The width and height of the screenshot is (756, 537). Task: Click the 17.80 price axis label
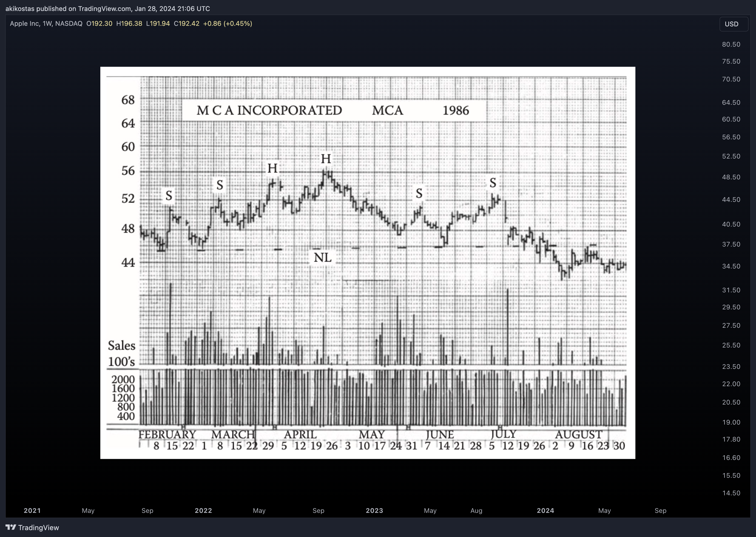coord(731,439)
